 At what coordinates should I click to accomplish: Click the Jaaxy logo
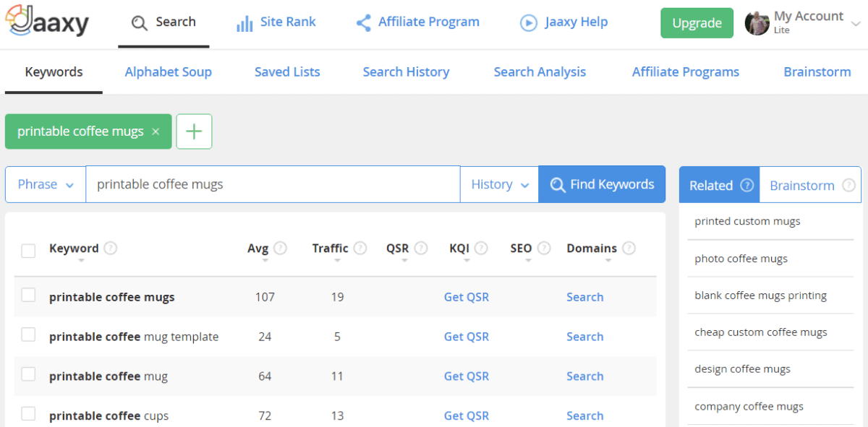click(46, 22)
